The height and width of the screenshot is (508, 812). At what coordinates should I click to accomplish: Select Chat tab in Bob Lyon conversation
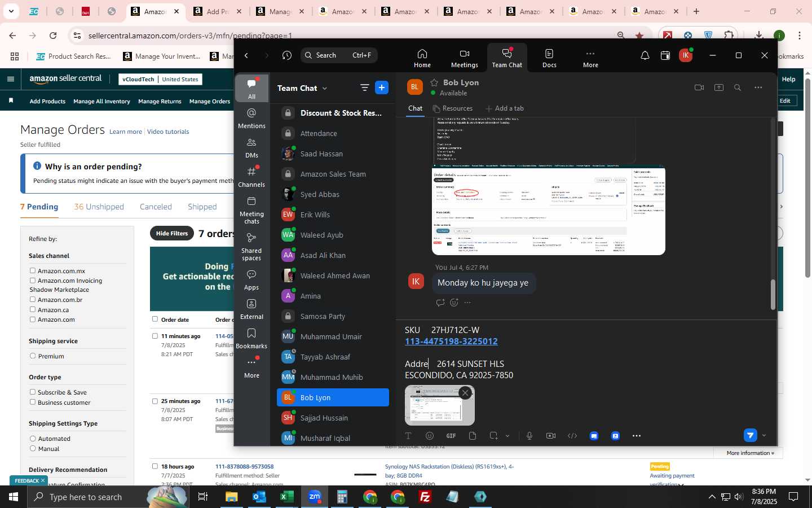pos(415,108)
